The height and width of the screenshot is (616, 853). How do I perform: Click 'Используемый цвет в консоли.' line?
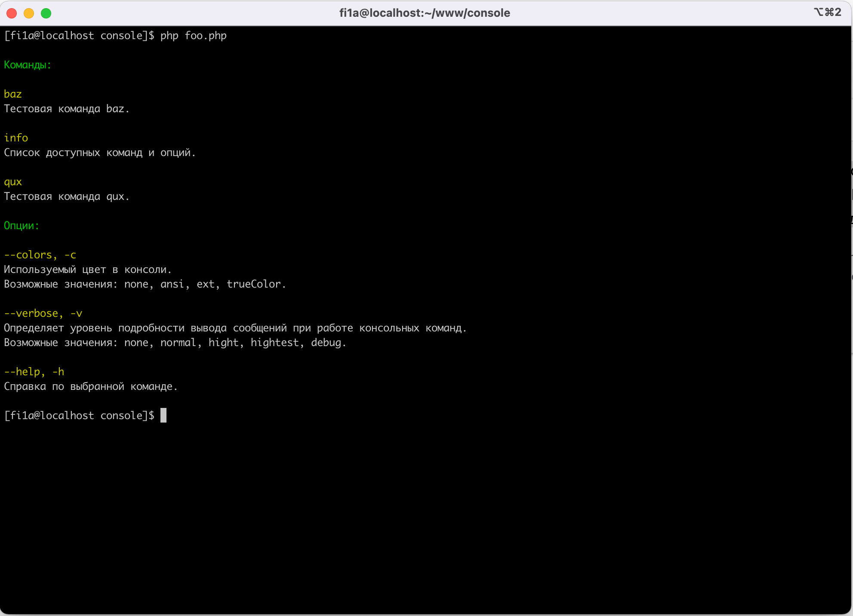[x=88, y=270]
